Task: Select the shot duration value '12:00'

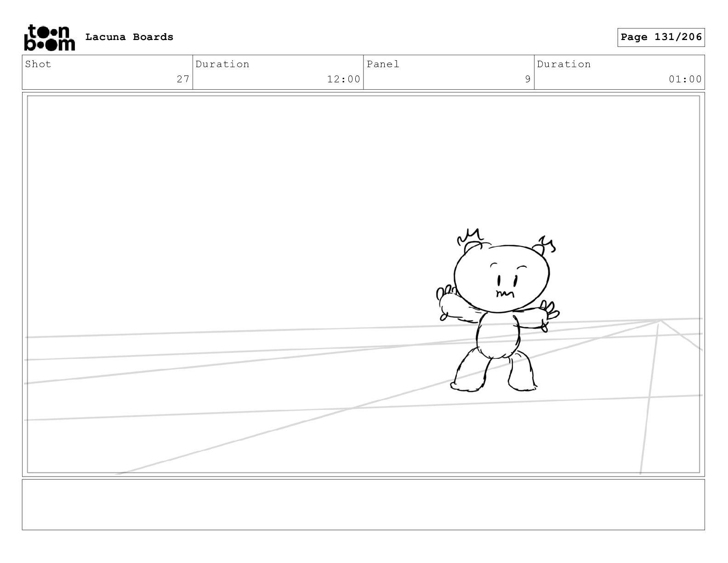Action: tap(343, 79)
